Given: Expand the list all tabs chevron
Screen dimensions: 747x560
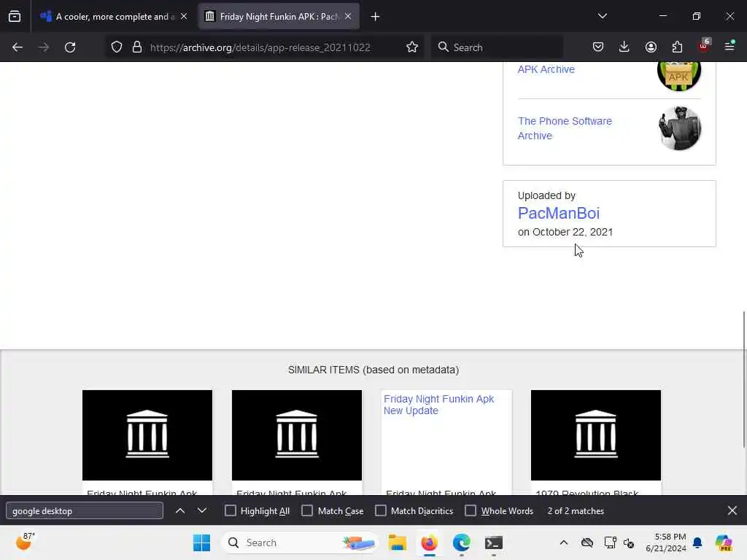Looking at the screenshot, I should click(602, 16).
